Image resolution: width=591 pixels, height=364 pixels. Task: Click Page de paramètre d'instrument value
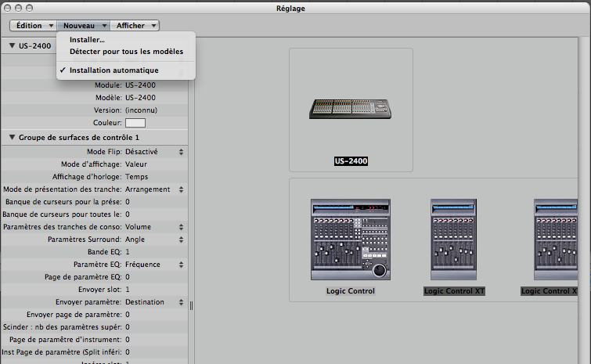tap(128, 340)
